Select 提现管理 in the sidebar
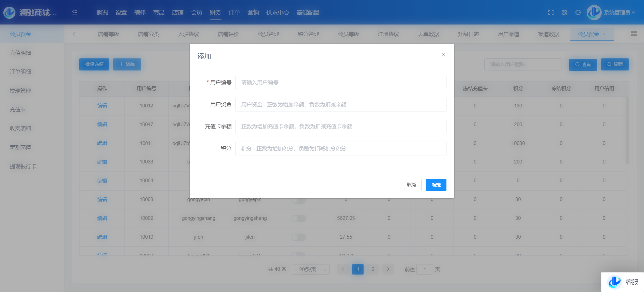Image resolution: width=644 pixels, height=292 pixels. [x=20, y=91]
